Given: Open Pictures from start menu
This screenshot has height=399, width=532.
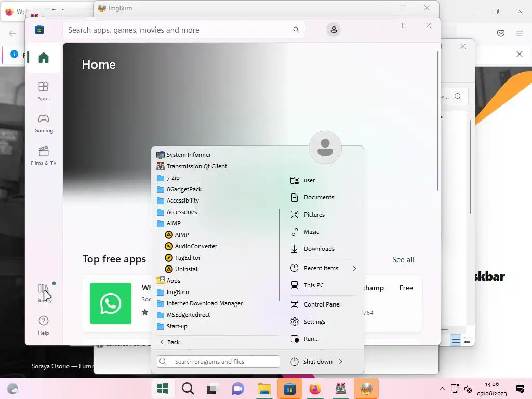Looking at the screenshot, I should tap(308, 215).
